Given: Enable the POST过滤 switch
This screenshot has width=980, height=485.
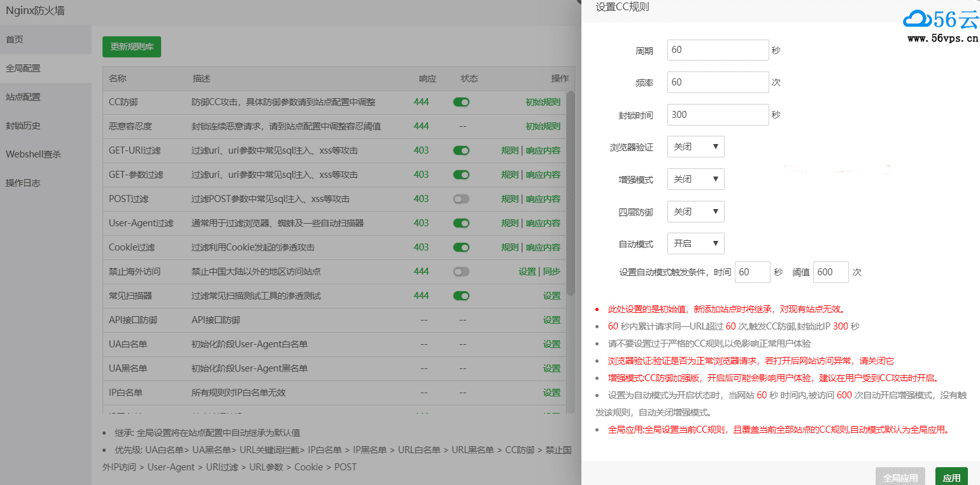Looking at the screenshot, I should 461,199.
